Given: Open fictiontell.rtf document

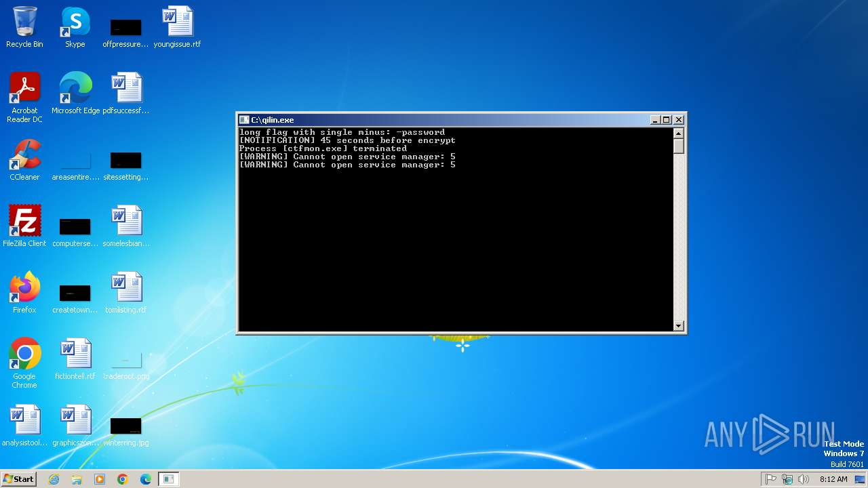Looking at the screenshot, I should click(75, 359).
